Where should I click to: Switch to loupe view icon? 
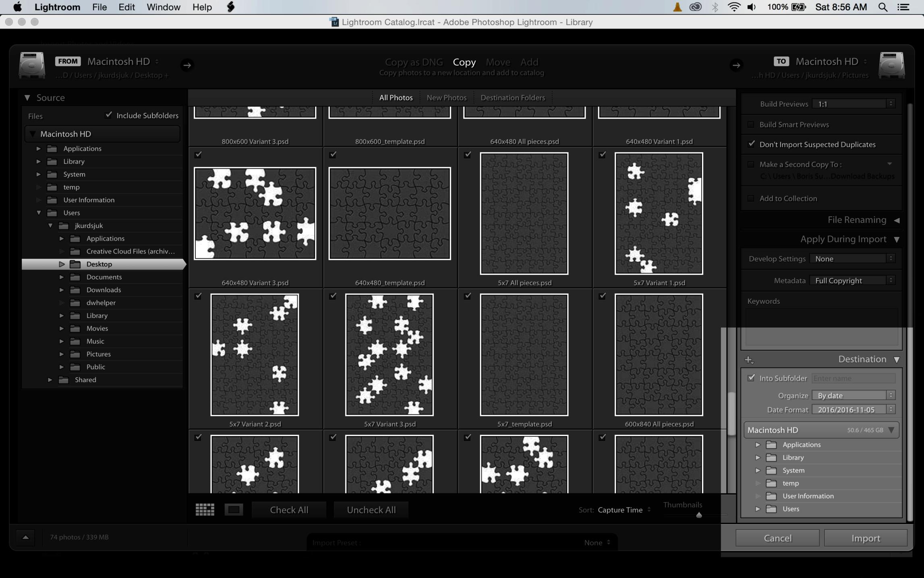click(234, 509)
